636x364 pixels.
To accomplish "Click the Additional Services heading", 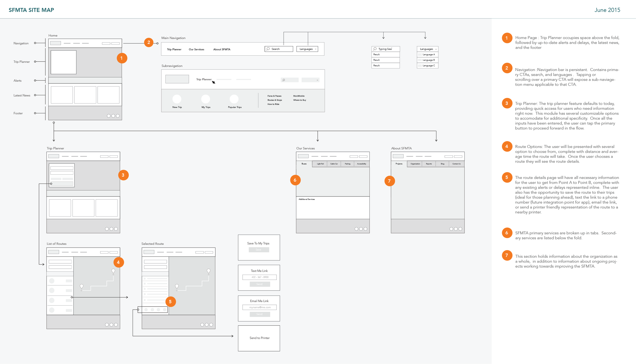I will click(x=307, y=199).
